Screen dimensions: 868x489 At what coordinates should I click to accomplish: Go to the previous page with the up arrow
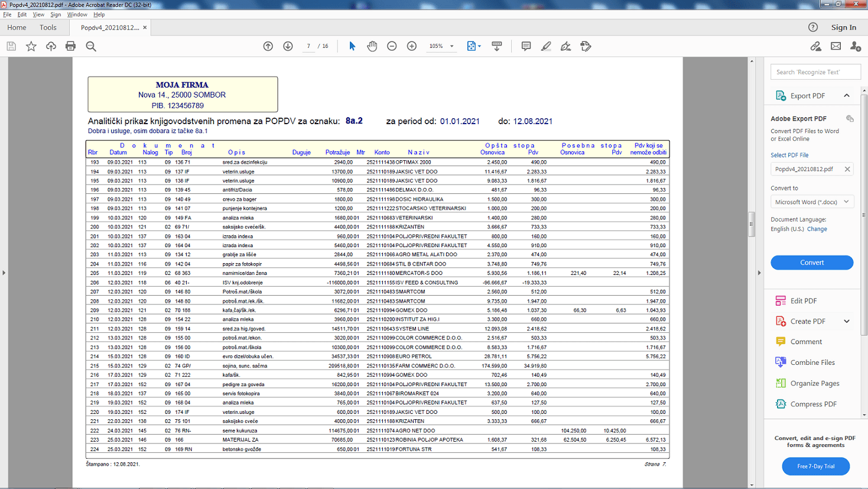coord(268,46)
